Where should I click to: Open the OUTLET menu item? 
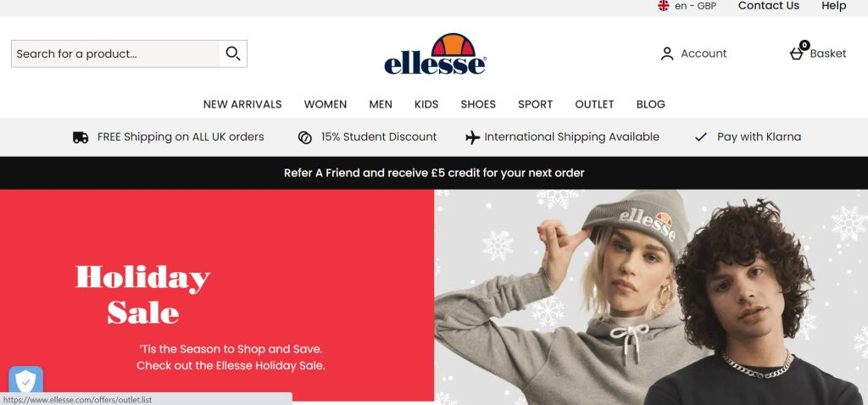pos(594,104)
